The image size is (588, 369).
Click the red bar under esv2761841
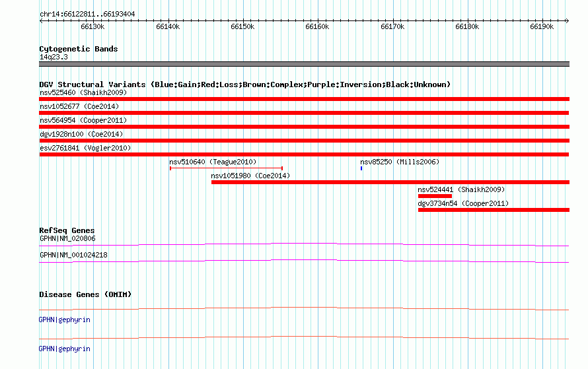click(x=304, y=154)
